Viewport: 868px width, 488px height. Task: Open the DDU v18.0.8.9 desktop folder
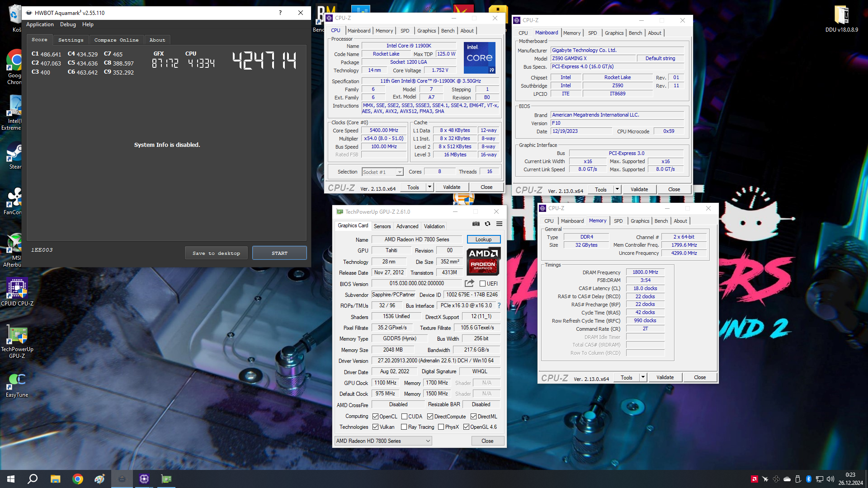click(x=841, y=19)
